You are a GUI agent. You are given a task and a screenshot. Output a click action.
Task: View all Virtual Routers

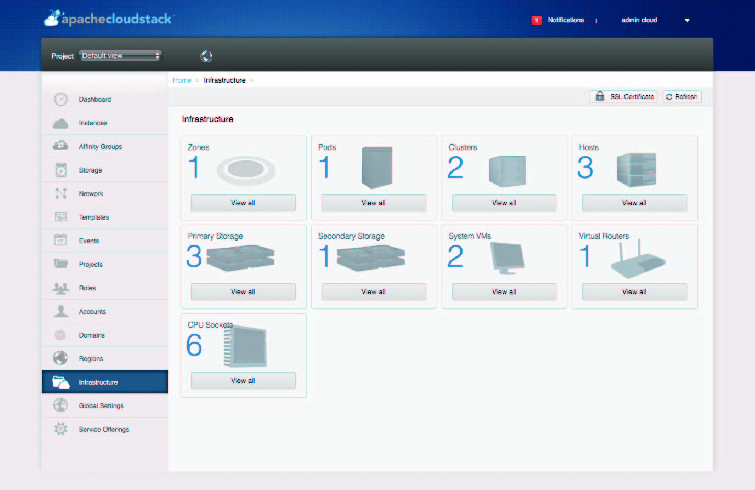point(634,292)
